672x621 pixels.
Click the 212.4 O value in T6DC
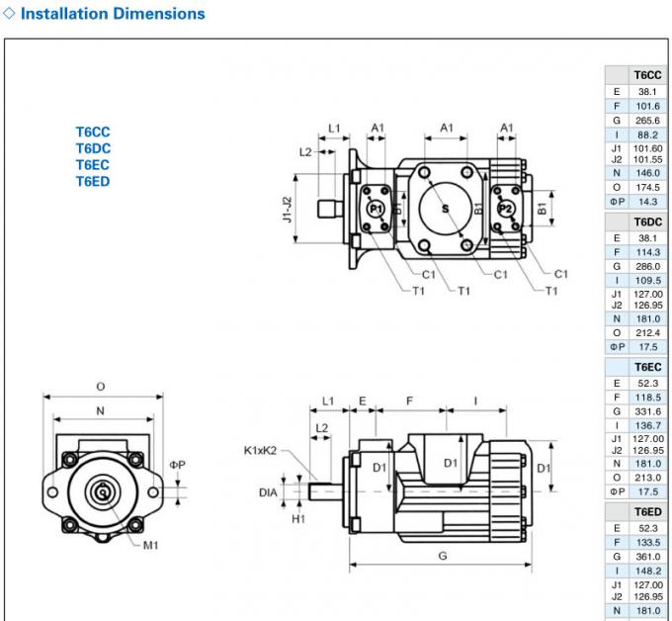[647, 333]
